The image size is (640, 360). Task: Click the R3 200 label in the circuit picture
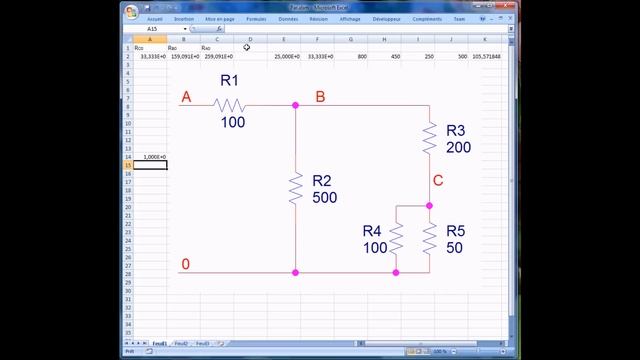coord(458,139)
